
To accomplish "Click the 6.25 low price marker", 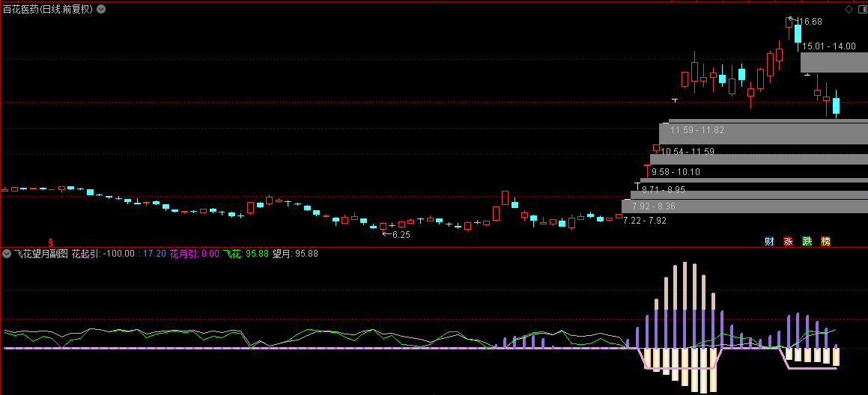I will point(398,235).
